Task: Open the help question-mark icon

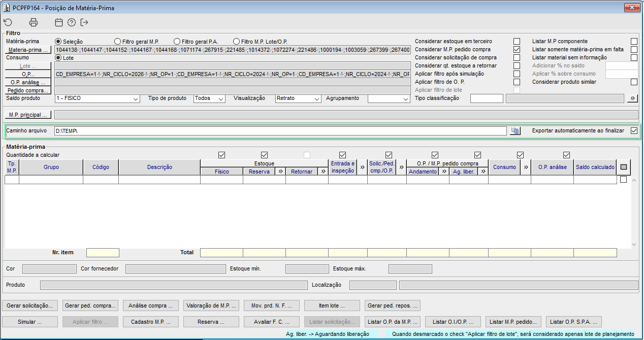Action: pos(72,22)
